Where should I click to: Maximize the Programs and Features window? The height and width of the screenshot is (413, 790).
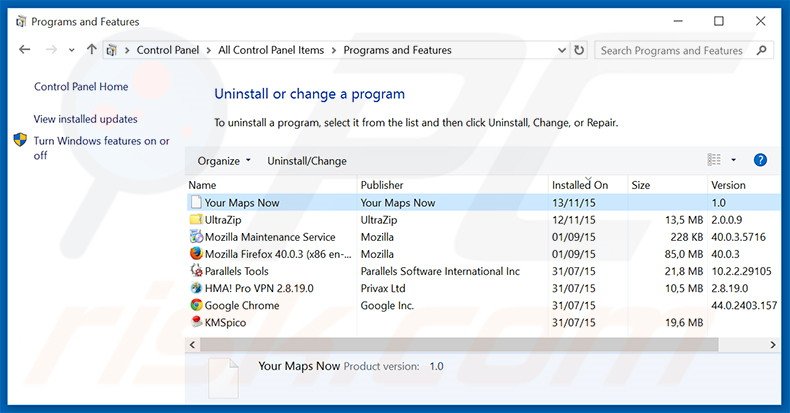pos(719,21)
